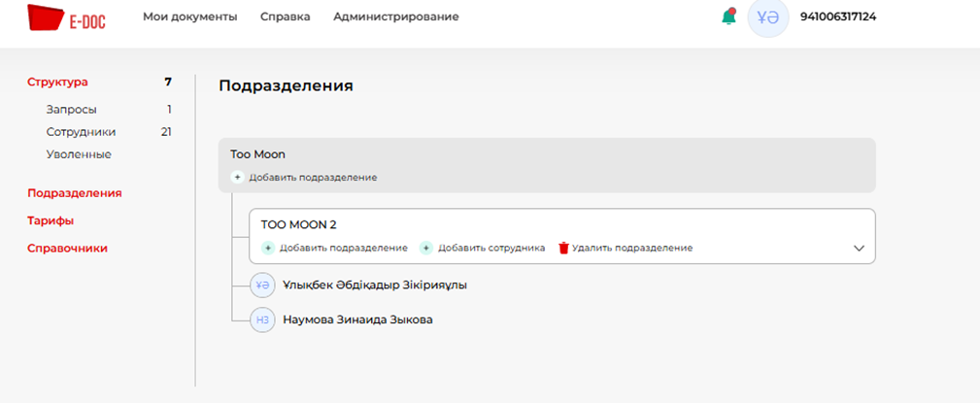
Task: Click plus icon for adding subdivision in TOO MOON 2
Action: tap(268, 248)
